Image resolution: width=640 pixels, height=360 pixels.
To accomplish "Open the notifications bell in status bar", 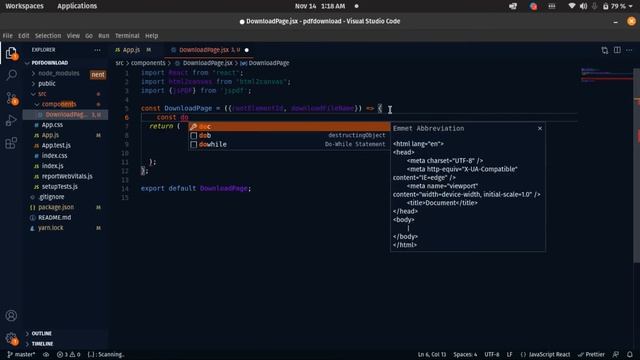I will pos(630,354).
